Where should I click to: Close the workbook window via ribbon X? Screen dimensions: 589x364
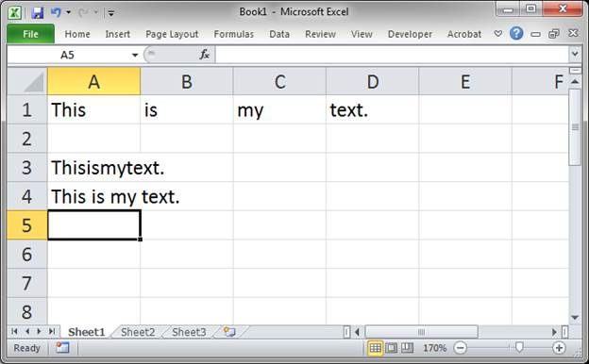(573, 33)
